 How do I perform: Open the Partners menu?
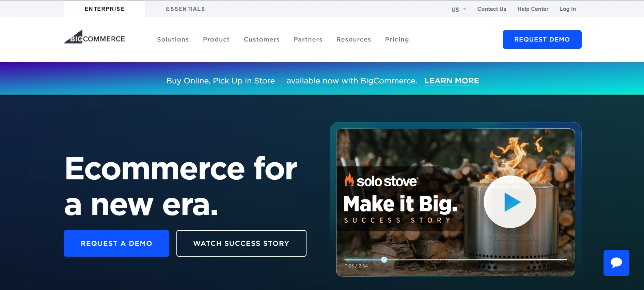(x=308, y=39)
